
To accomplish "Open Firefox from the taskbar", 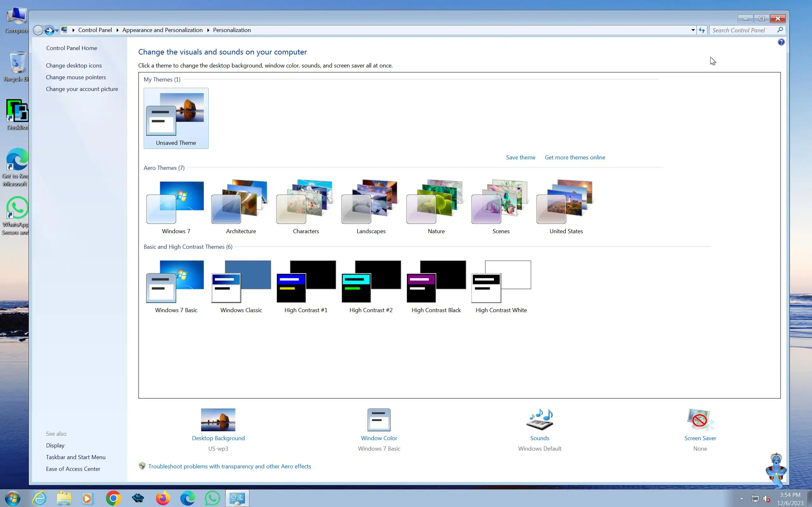I will (x=163, y=498).
